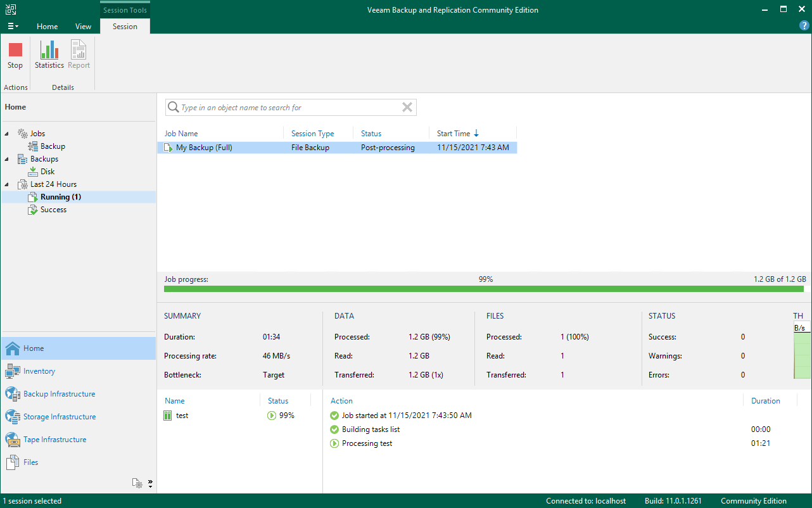Click the Session Tools contextual tab header
Screen dimensions: 812x508
click(125, 10)
